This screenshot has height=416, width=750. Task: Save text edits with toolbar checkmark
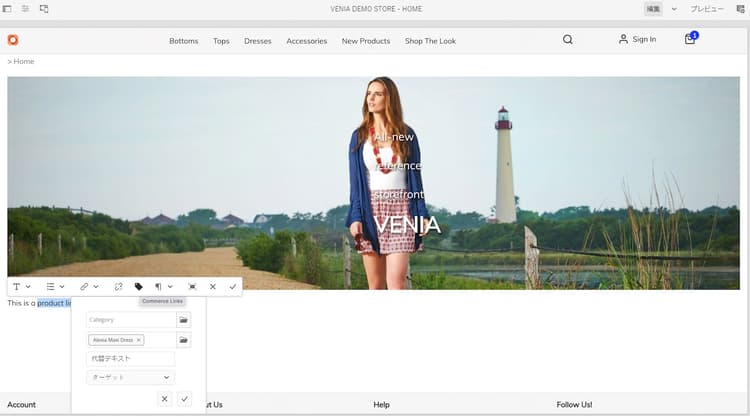click(233, 286)
